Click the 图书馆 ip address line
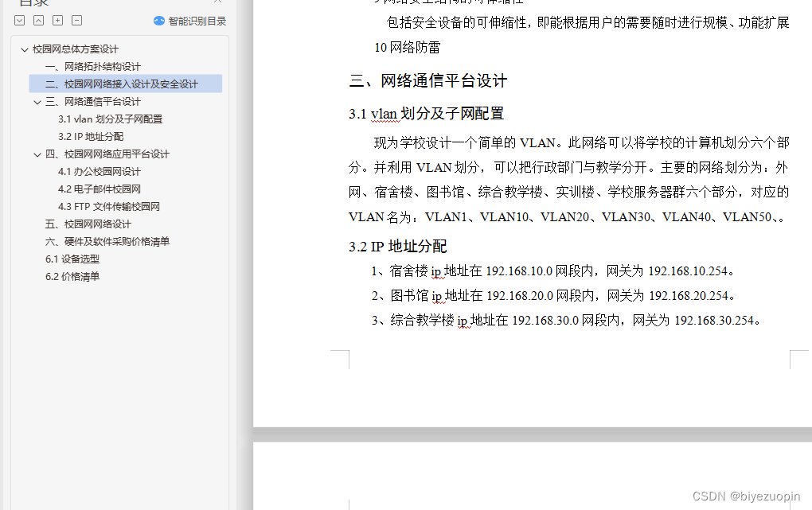Viewport: 812px width, 510px height. point(553,296)
